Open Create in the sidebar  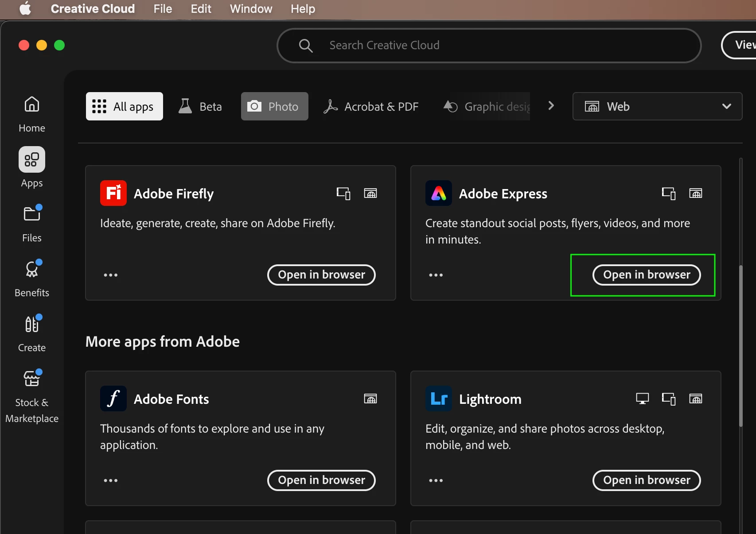[x=32, y=333]
